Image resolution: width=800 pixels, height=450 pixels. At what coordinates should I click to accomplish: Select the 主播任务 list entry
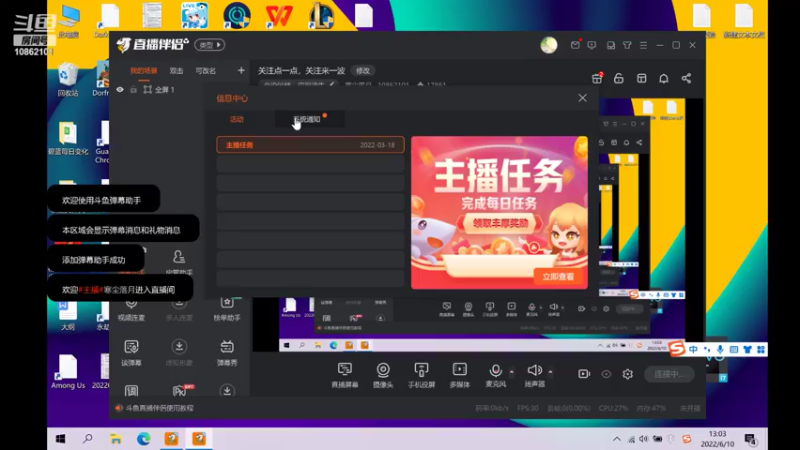point(310,145)
